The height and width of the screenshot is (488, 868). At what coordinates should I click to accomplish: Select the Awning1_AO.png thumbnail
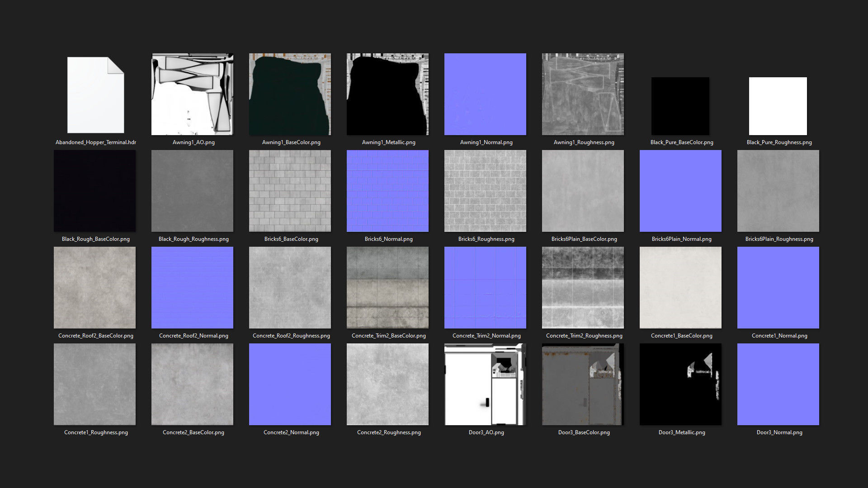(x=192, y=94)
